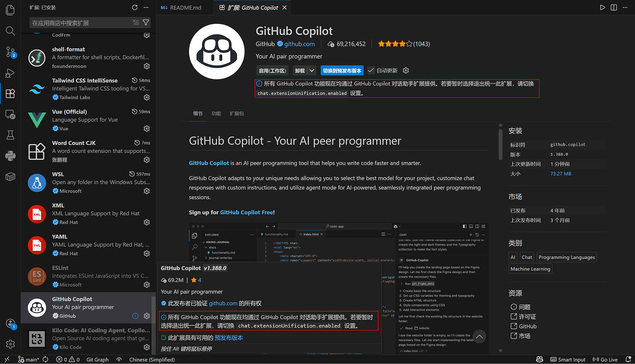Screen dimensions: 635x364
Task: Open the extensions panel more actions menu
Action: pyautogui.click(x=146, y=7)
